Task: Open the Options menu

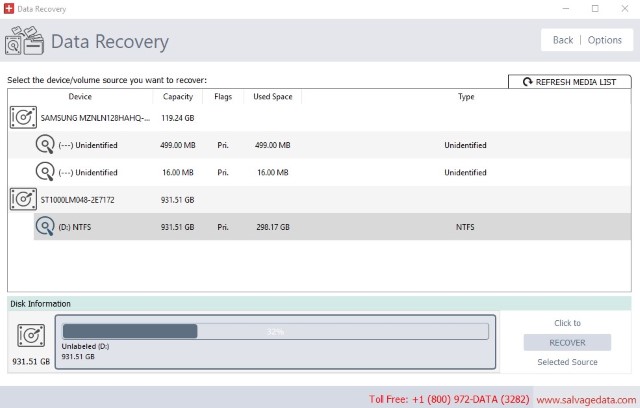Action: pos(604,40)
